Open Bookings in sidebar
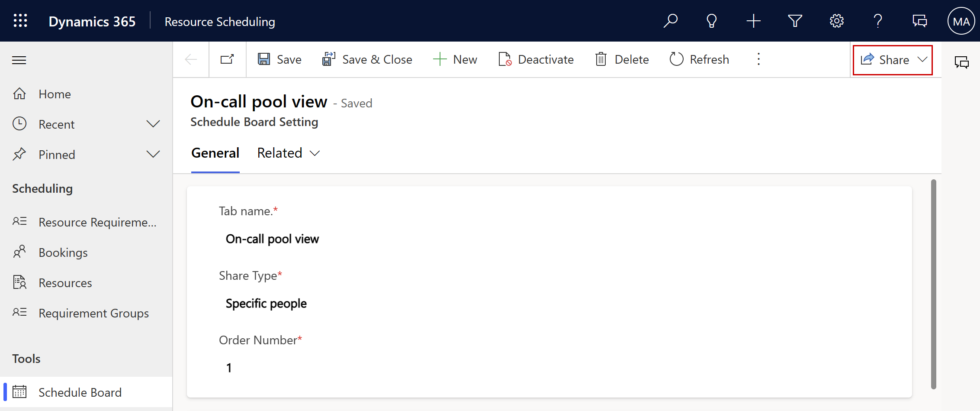The width and height of the screenshot is (980, 411). (87, 252)
